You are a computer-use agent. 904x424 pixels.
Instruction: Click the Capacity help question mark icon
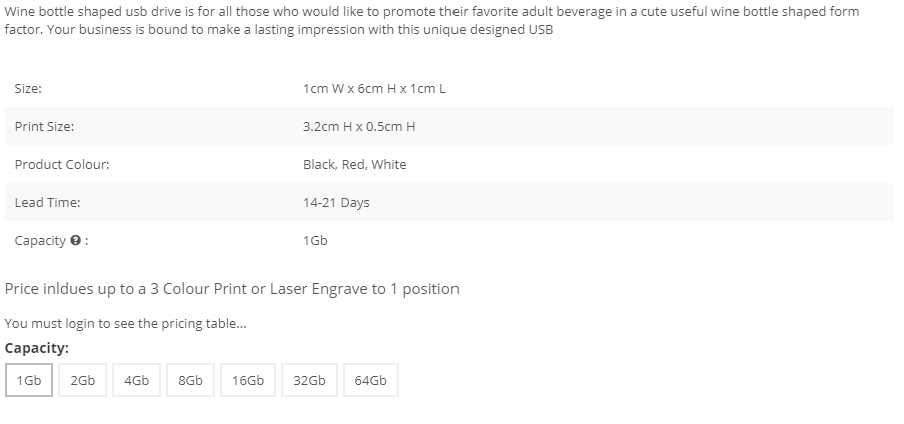75,241
